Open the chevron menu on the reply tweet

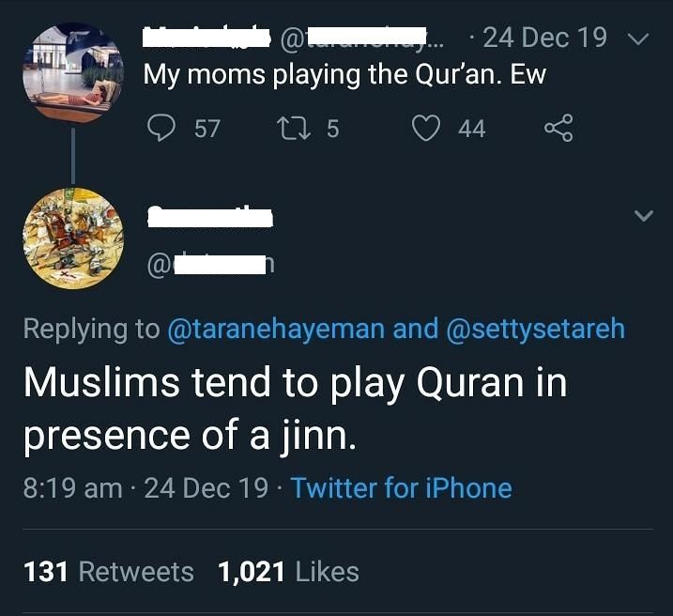643,216
